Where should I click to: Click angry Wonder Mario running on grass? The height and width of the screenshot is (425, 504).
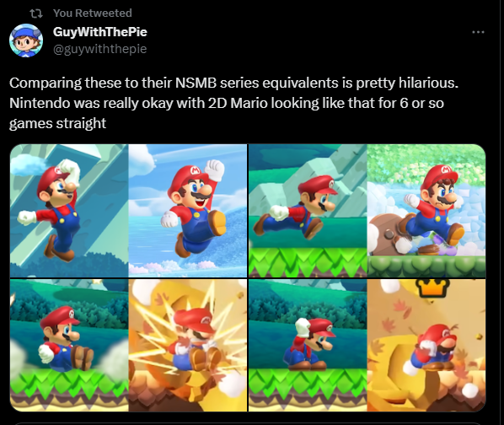pos(431,209)
